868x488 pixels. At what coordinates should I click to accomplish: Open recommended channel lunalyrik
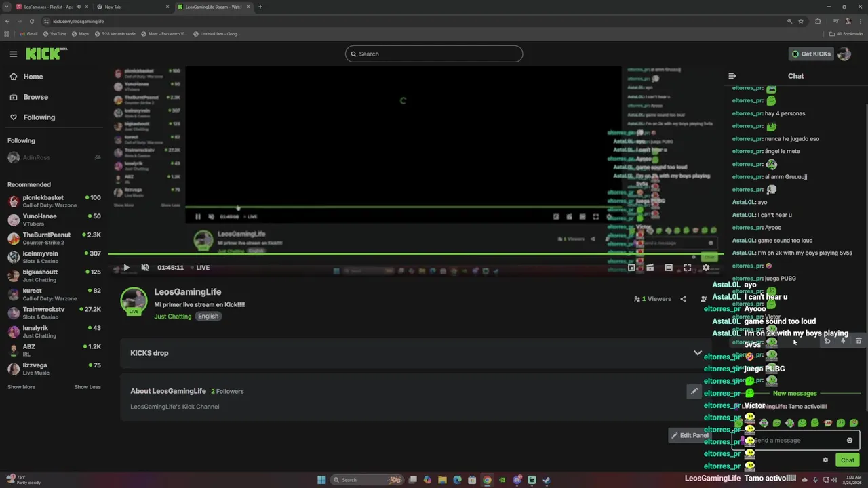coord(54,331)
